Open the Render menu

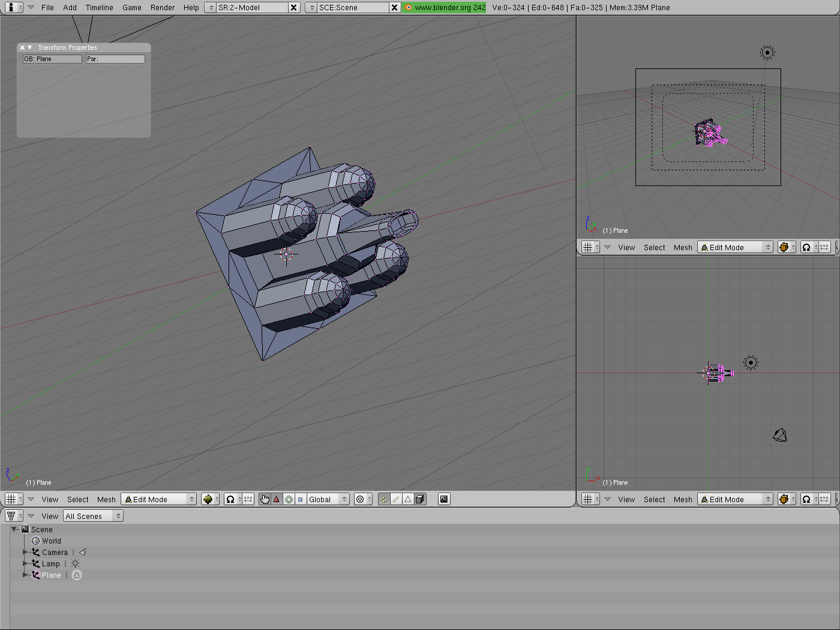pyautogui.click(x=163, y=8)
